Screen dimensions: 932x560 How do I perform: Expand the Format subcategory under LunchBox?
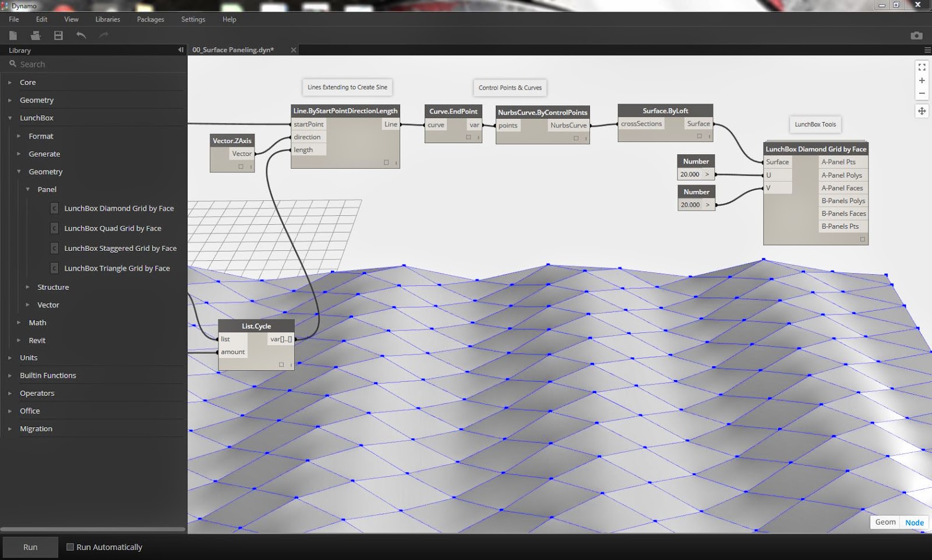point(19,136)
